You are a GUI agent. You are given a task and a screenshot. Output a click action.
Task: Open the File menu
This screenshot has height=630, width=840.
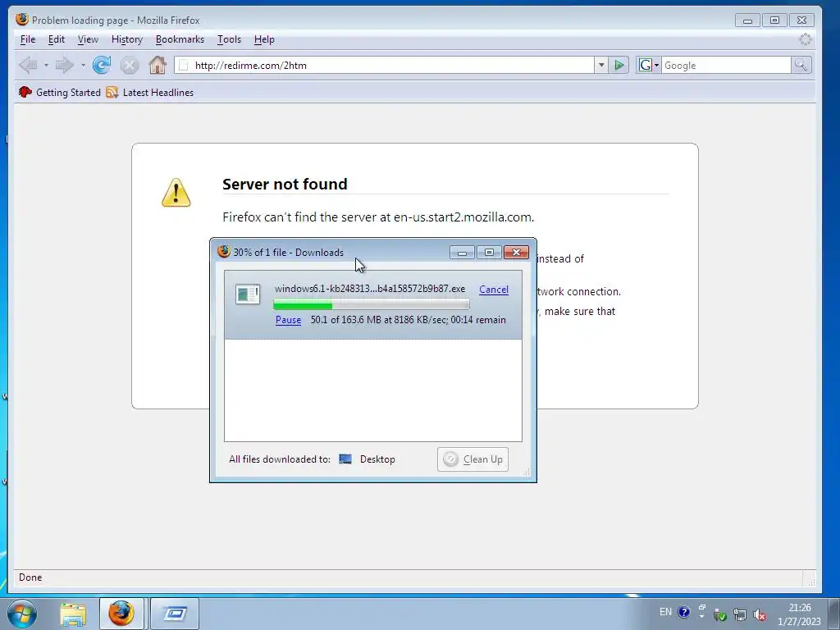[28, 39]
